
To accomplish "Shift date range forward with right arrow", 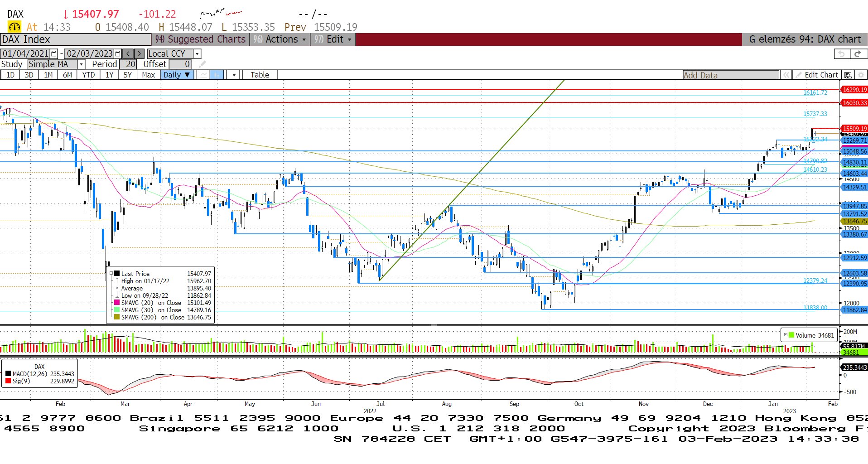I will point(140,53).
